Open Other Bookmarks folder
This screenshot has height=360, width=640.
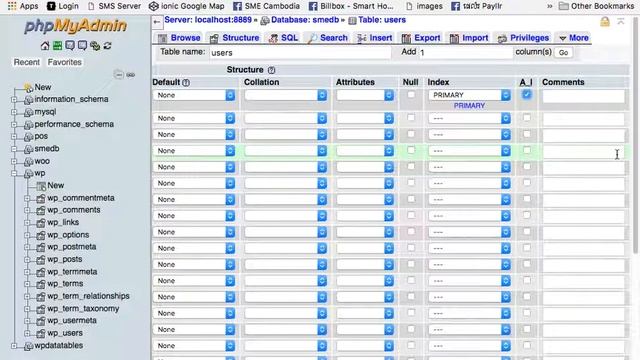pyautogui.click(x=596, y=6)
